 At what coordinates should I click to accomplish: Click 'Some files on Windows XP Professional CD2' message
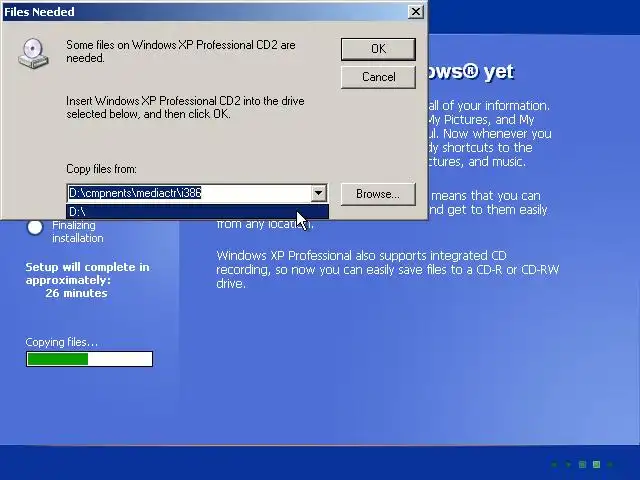(180, 51)
